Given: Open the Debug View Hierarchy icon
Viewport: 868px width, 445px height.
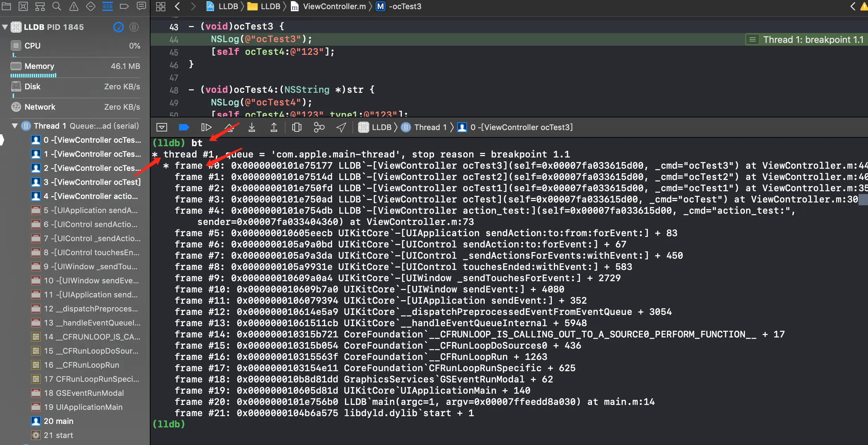Looking at the screenshot, I should [297, 127].
